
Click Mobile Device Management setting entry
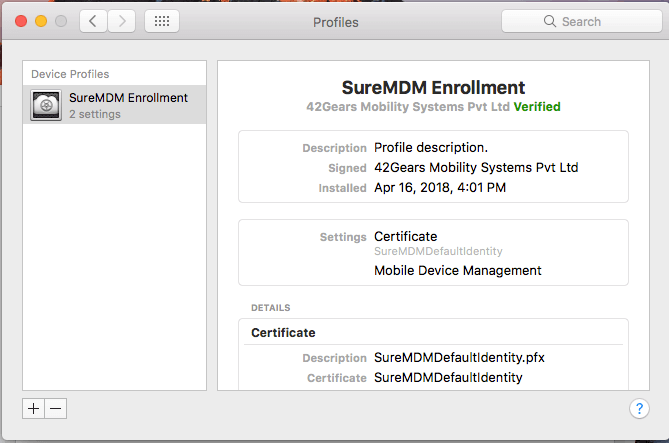click(x=457, y=270)
